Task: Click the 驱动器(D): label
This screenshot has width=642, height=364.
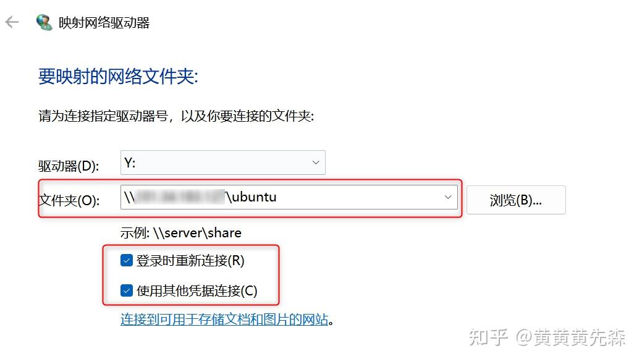Action: point(69,166)
